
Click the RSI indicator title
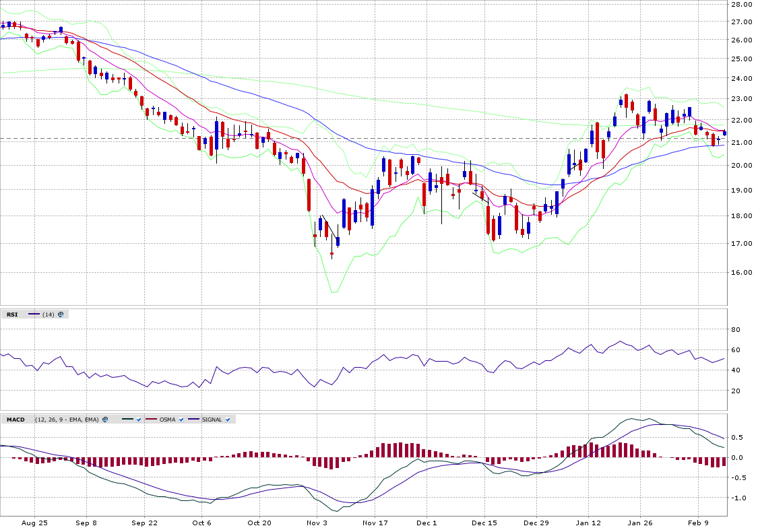pos(12,314)
